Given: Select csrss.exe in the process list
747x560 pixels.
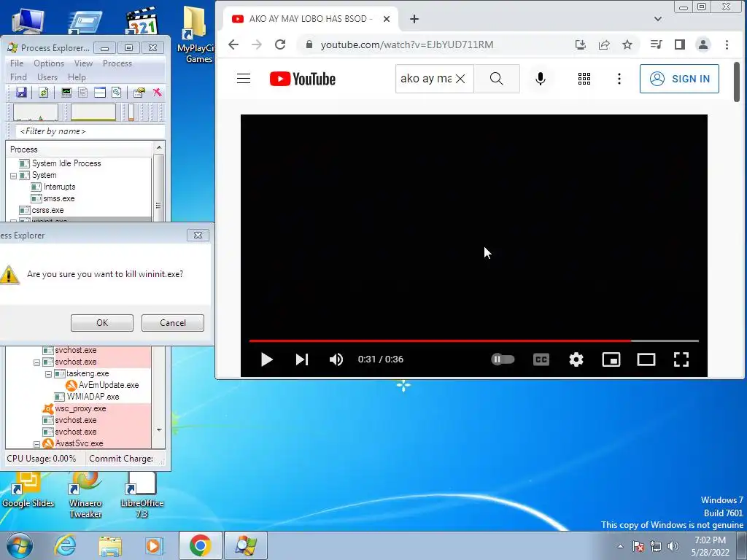Looking at the screenshot, I should (47, 210).
